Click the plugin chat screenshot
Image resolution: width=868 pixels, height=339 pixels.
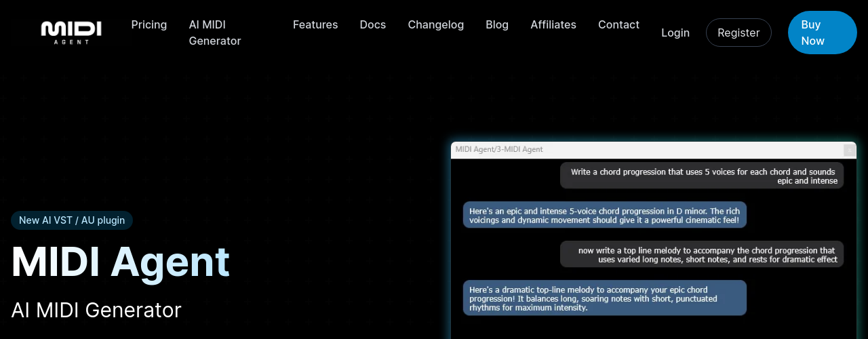[x=654, y=240]
